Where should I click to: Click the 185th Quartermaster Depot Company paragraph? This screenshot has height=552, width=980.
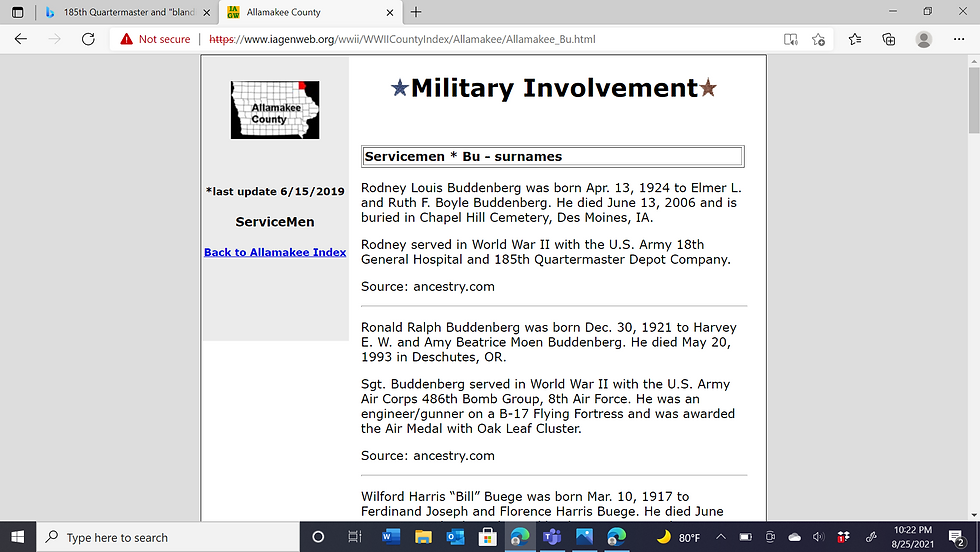tap(546, 252)
